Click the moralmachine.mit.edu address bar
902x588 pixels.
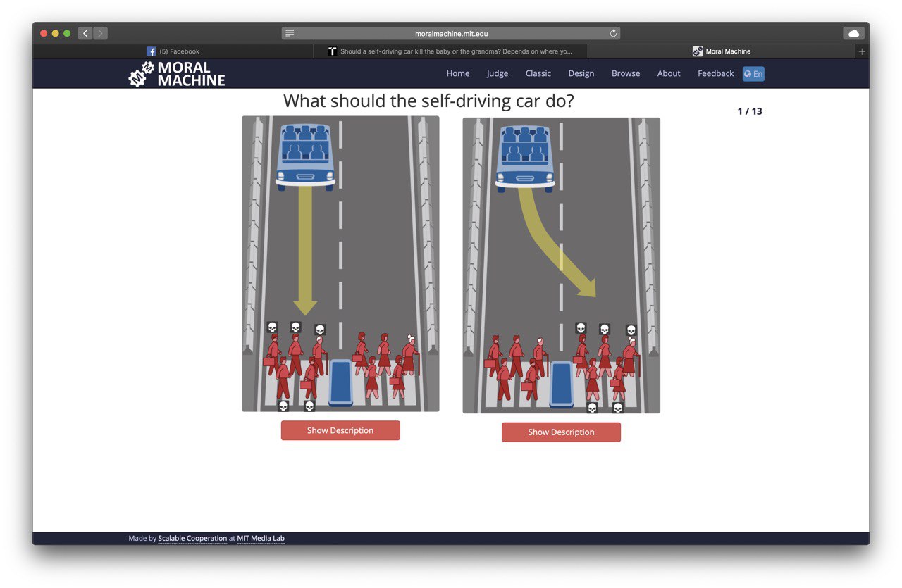[451, 33]
